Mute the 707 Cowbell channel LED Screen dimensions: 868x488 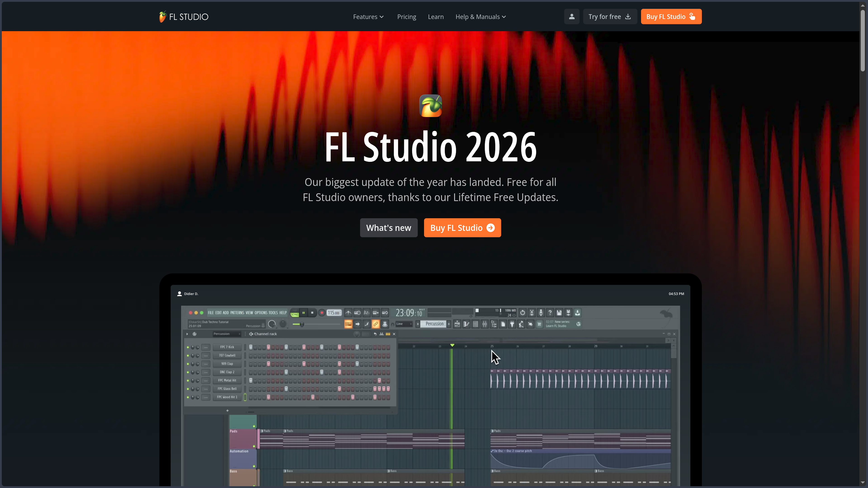[188, 356]
